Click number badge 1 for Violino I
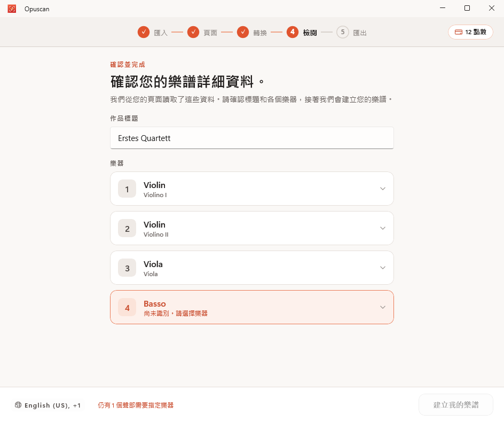 127,189
